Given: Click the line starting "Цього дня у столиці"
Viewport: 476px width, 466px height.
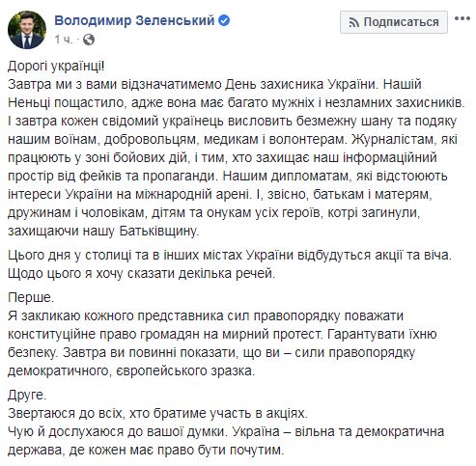Looking at the screenshot, I should [x=230, y=255].
